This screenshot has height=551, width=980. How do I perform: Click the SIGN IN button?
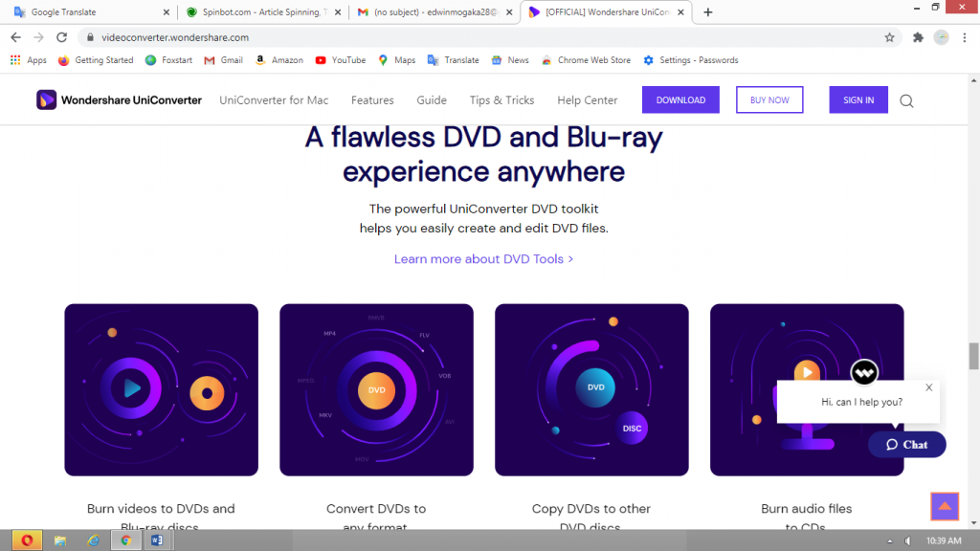coord(858,99)
